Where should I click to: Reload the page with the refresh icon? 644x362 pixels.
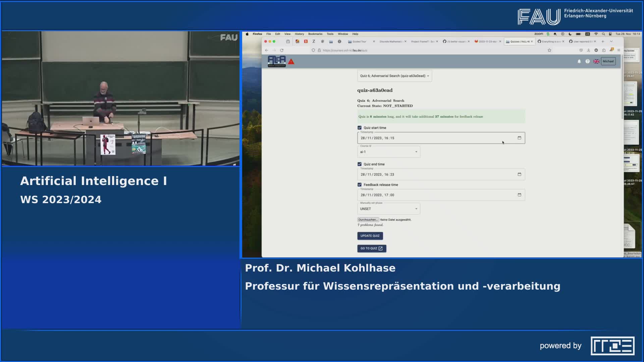click(x=282, y=50)
